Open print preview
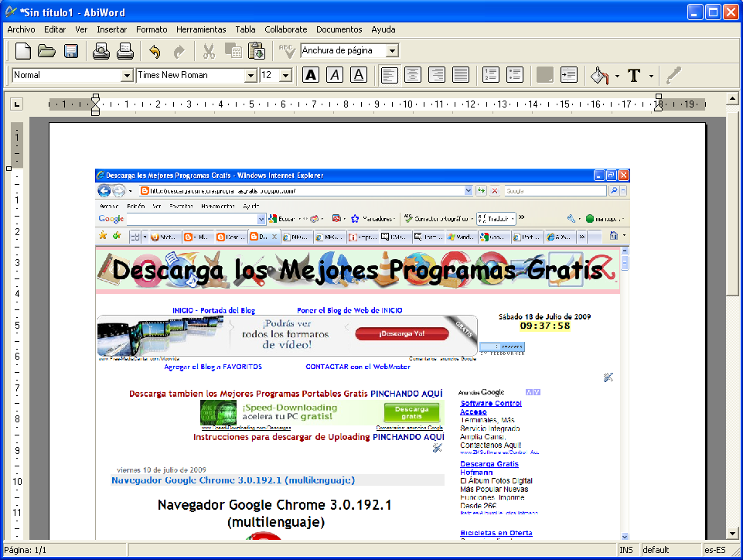 pos(101,51)
